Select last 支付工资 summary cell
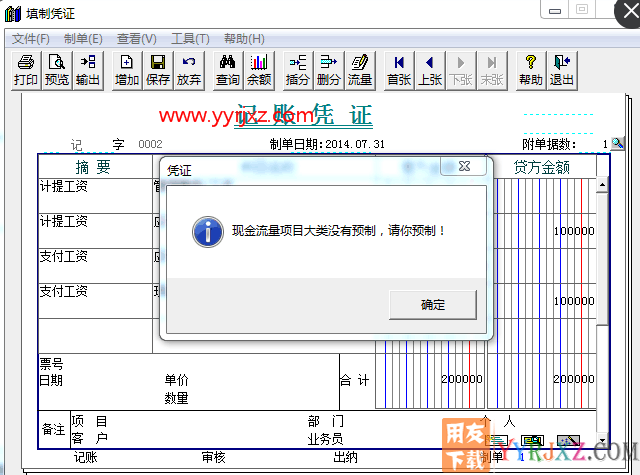Image resolution: width=640 pixels, height=475 pixels. coord(95,301)
